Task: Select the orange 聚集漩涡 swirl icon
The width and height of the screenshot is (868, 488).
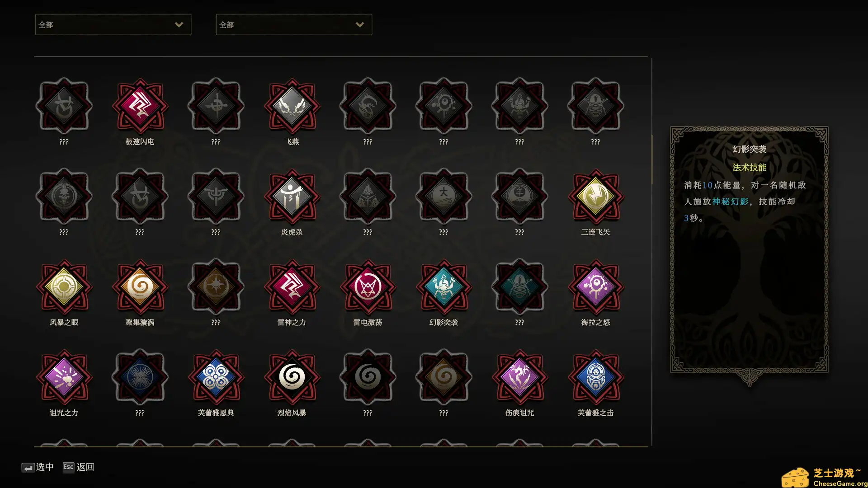Action: point(140,286)
